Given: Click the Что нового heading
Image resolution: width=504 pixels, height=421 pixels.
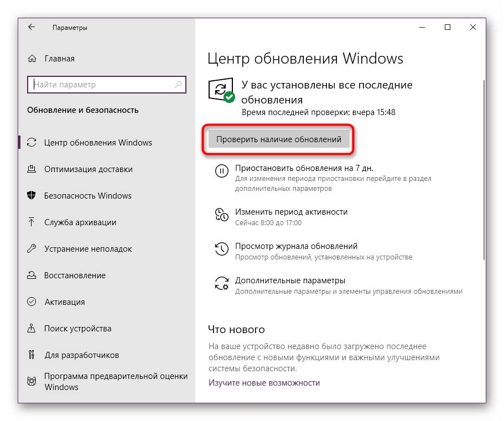Looking at the screenshot, I should (236, 329).
